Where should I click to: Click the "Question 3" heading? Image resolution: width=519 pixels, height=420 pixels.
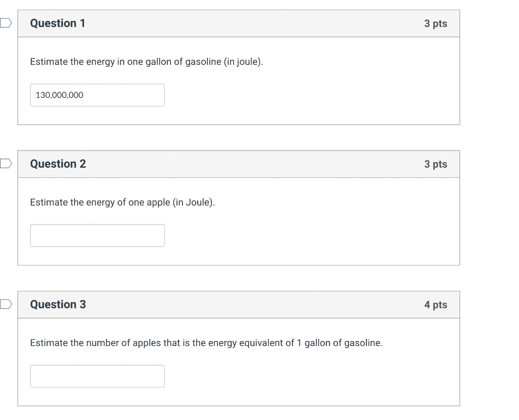pyautogui.click(x=58, y=304)
